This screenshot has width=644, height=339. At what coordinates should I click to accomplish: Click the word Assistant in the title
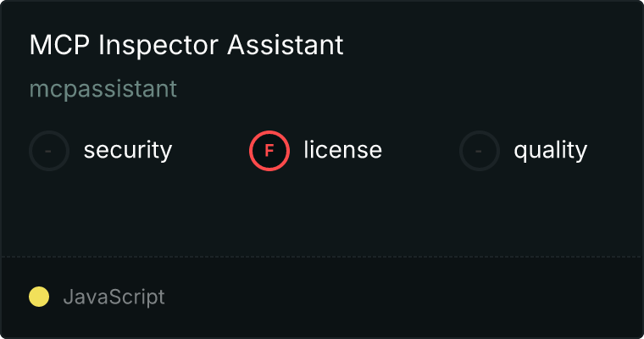tap(286, 44)
